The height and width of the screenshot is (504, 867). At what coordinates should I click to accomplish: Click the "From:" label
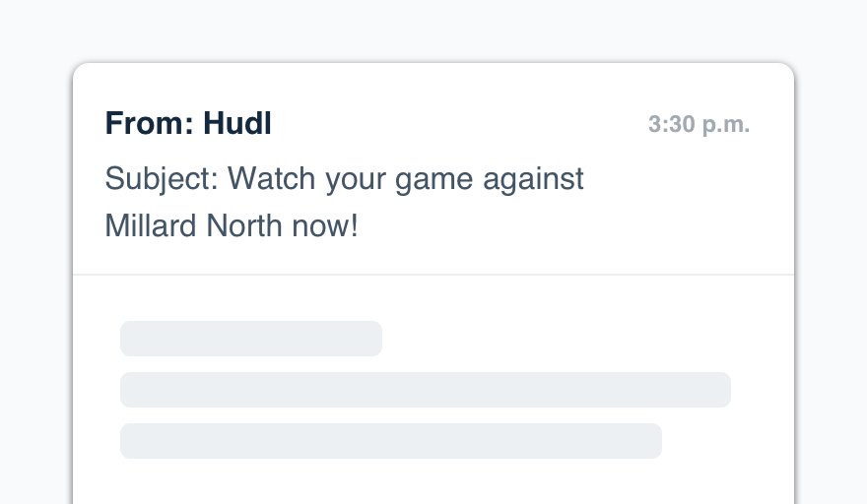[x=150, y=124]
